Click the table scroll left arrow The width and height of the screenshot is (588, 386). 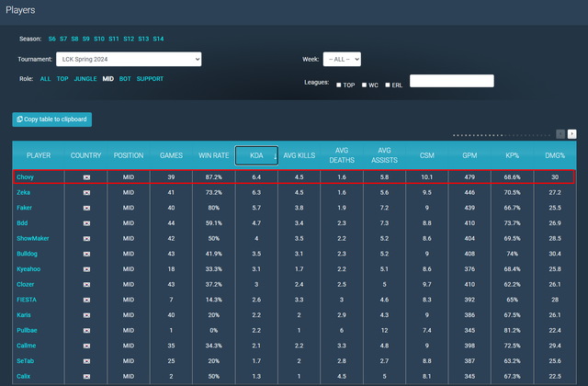click(560, 134)
